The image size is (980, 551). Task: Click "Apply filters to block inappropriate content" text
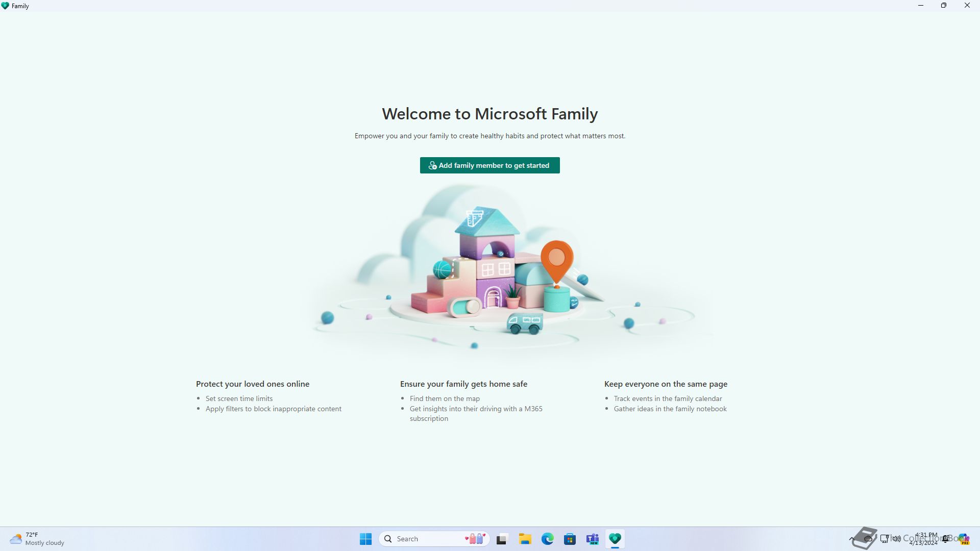coord(273,409)
